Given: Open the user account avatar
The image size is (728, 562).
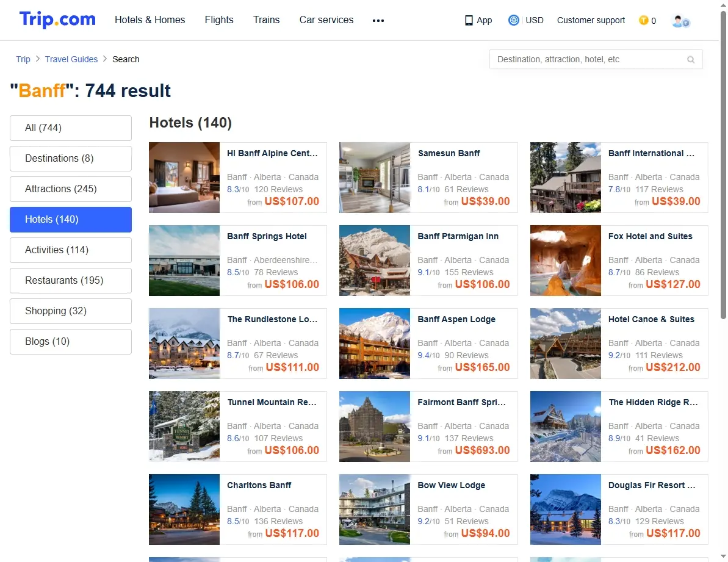Looking at the screenshot, I should pos(680,21).
